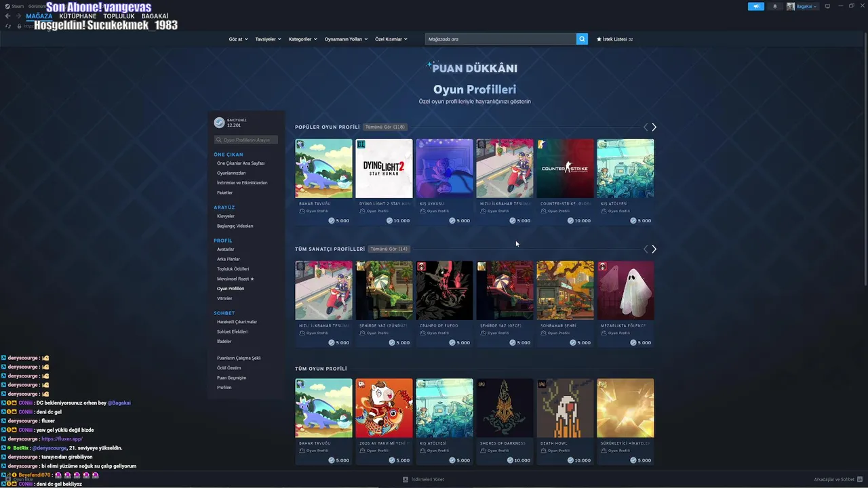Image resolution: width=868 pixels, height=488 pixels.
Task: Open Kış Uykusu profile card
Action: pyautogui.click(x=444, y=182)
